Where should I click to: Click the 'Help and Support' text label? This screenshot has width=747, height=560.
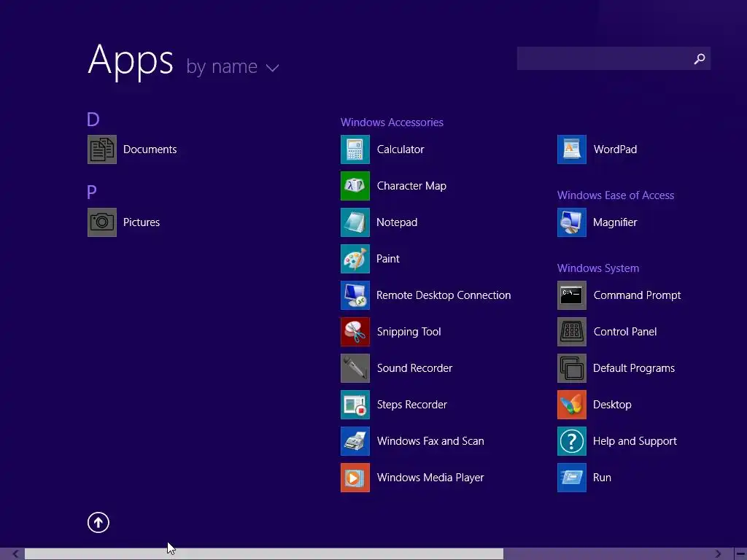(x=635, y=441)
